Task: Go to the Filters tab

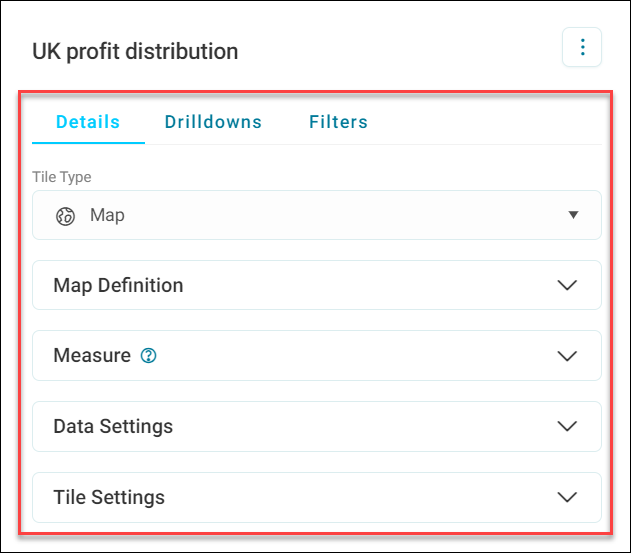Action: pos(338,122)
